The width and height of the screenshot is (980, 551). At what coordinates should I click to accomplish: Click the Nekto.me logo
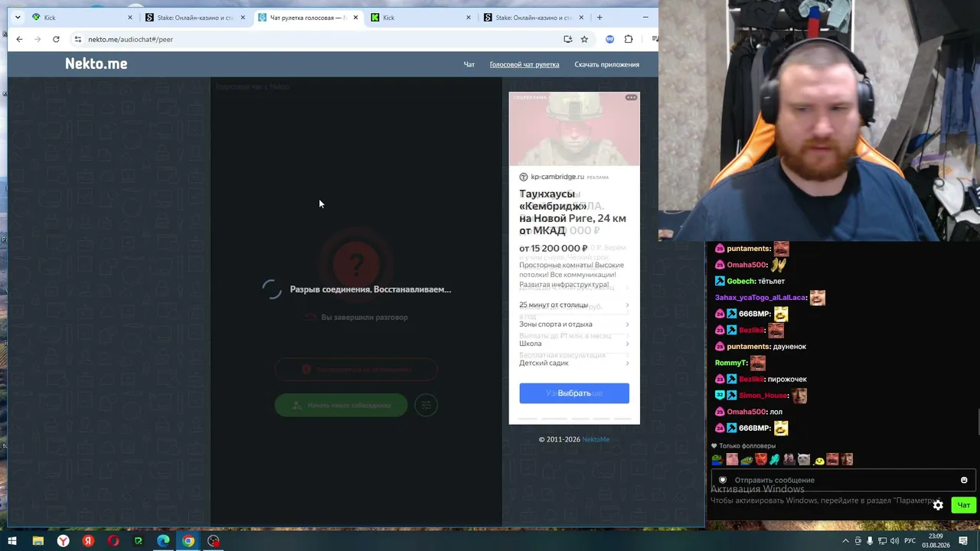pyautogui.click(x=96, y=64)
